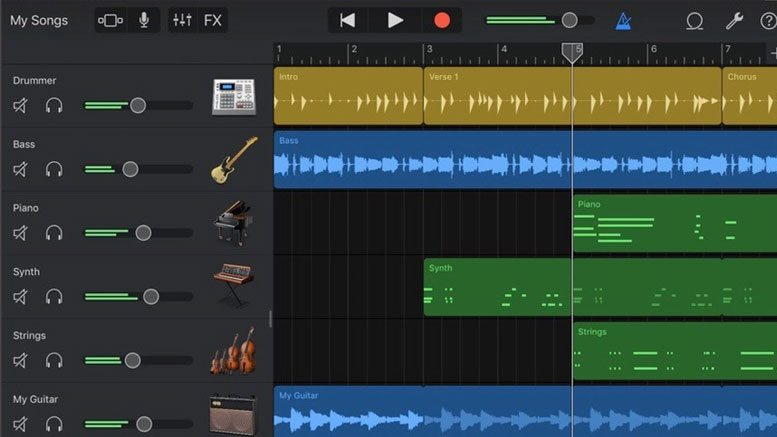Solo the Piano track

54,233
